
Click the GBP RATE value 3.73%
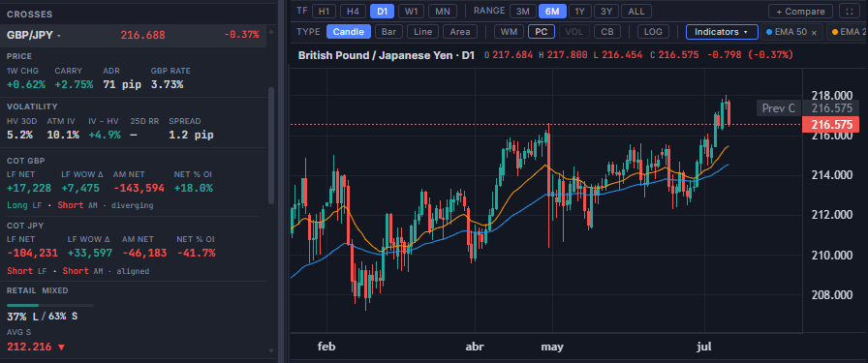click(168, 84)
